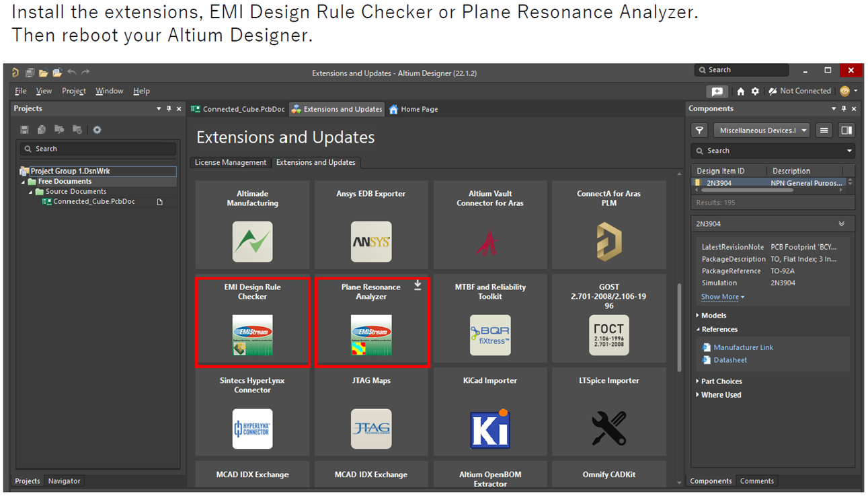The height and width of the screenshot is (496, 868).
Task: Click the document status icon beside Connected_Cube.PcbDoc
Action: [160, 202]
